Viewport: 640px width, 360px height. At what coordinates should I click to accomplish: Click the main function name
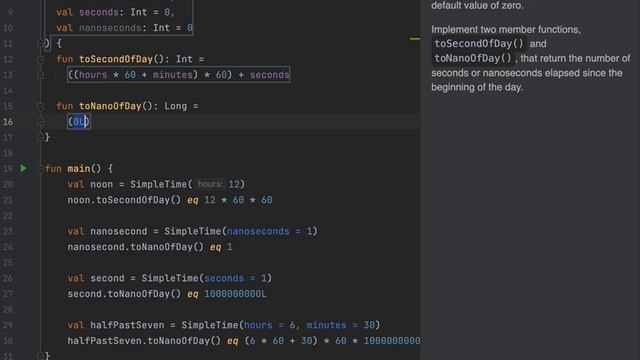[x=79, y=169]
